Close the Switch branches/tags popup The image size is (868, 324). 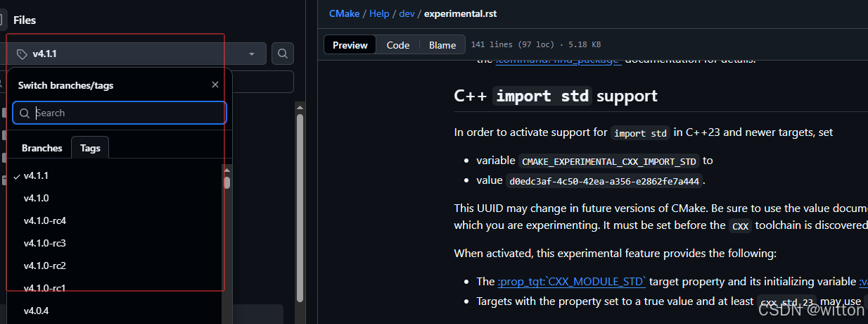point(215,85)
